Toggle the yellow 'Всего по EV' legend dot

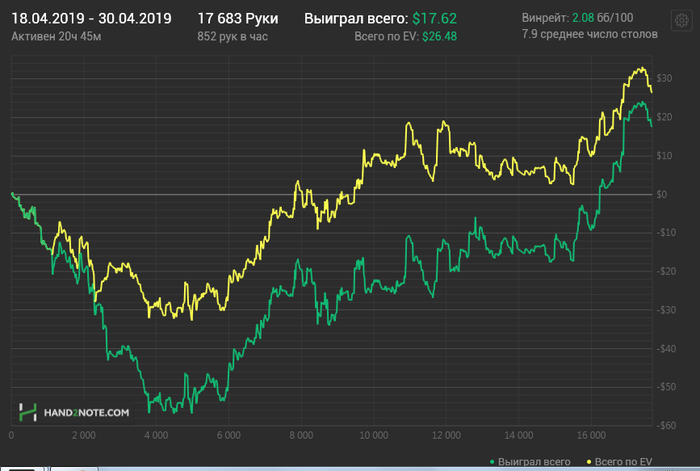click(589, 462)
